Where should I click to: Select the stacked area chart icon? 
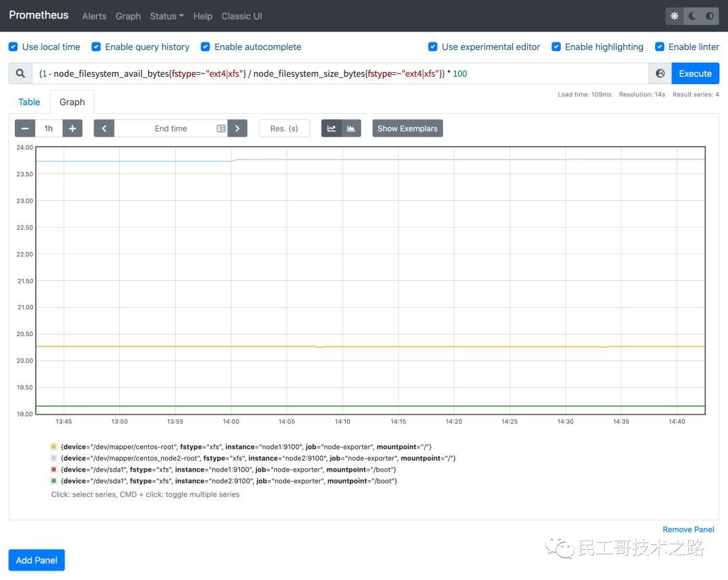[x=351, y=129]
